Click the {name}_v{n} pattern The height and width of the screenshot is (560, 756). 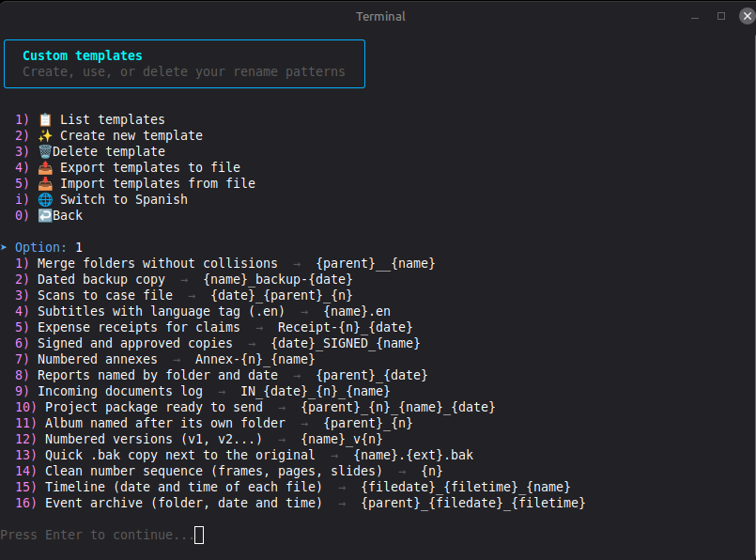pyautogui.click(x=342, y=439)
